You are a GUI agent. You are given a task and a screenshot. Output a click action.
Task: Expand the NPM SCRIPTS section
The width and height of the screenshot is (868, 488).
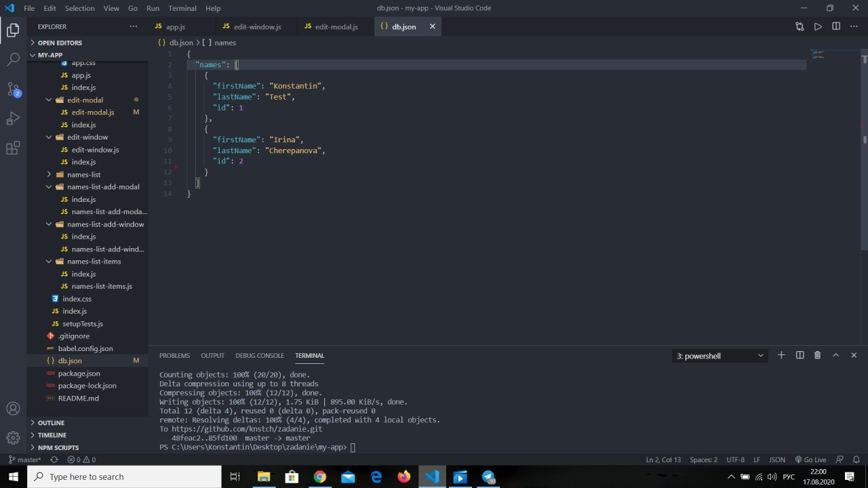[x=87, y=447]
